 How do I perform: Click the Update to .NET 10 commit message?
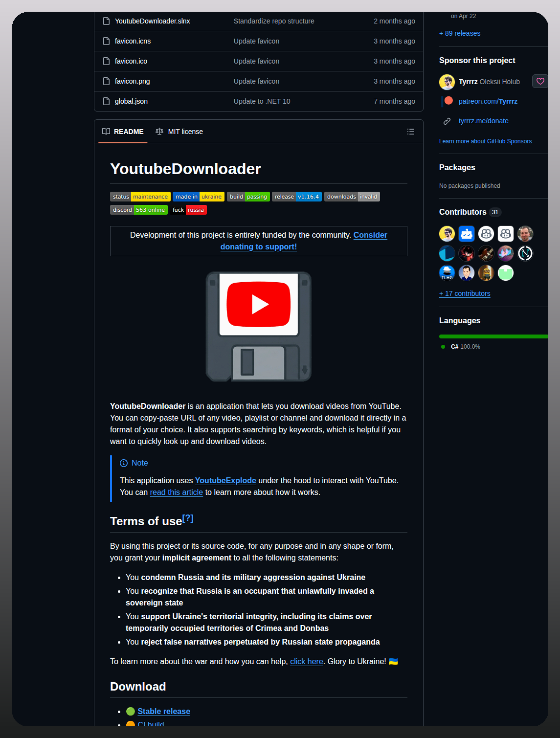[262, 101]
